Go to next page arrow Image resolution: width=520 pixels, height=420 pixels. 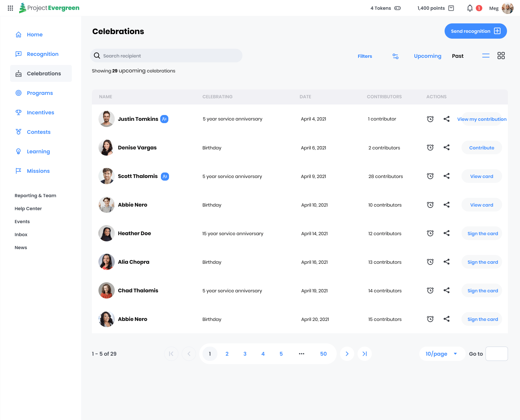347,354
